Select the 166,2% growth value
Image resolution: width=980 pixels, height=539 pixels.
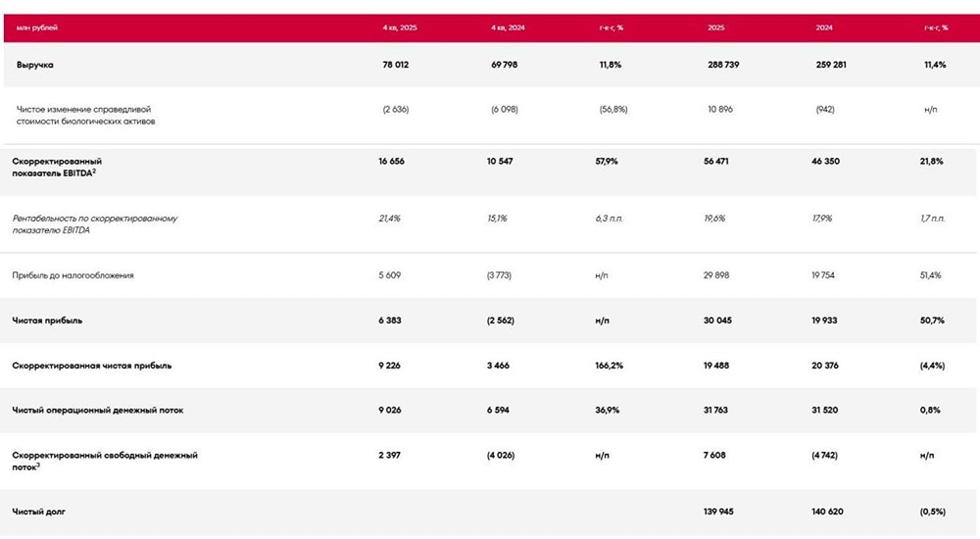[609, 366]
